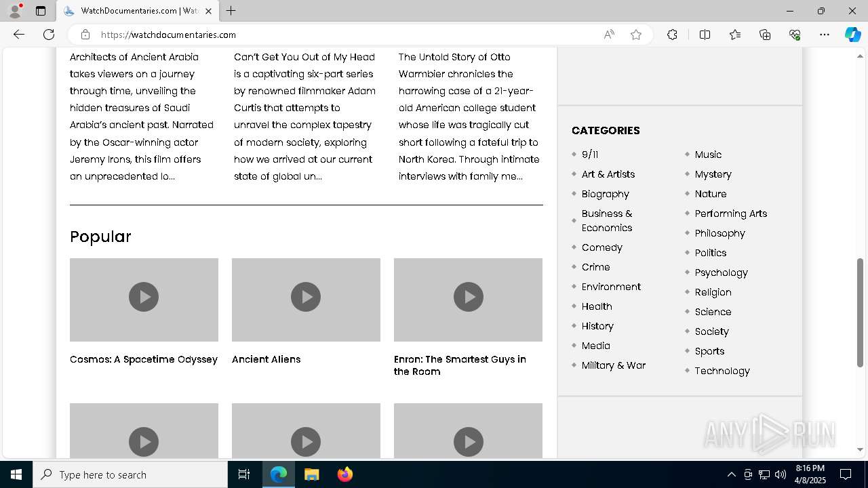Open Read Aloud in address bar
The width and height of the screenshot is (868, 488).
(x=609, y=35)
